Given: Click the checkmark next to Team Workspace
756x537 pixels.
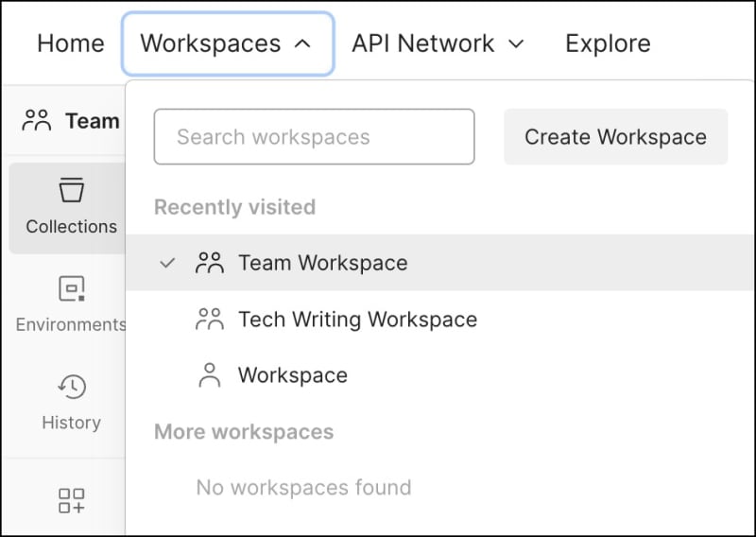Looking at the screenshot, I should (x=167, y=263).
